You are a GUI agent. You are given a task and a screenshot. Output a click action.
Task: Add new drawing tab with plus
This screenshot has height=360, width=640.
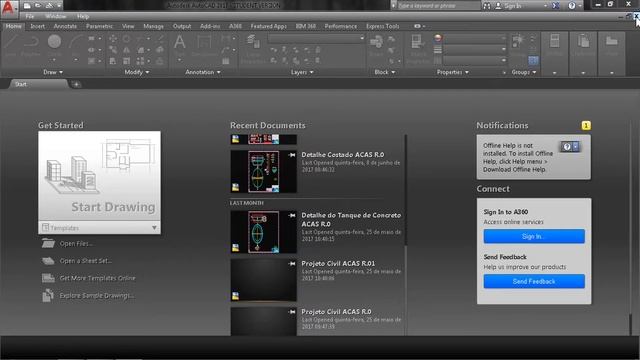coord(76,84)
